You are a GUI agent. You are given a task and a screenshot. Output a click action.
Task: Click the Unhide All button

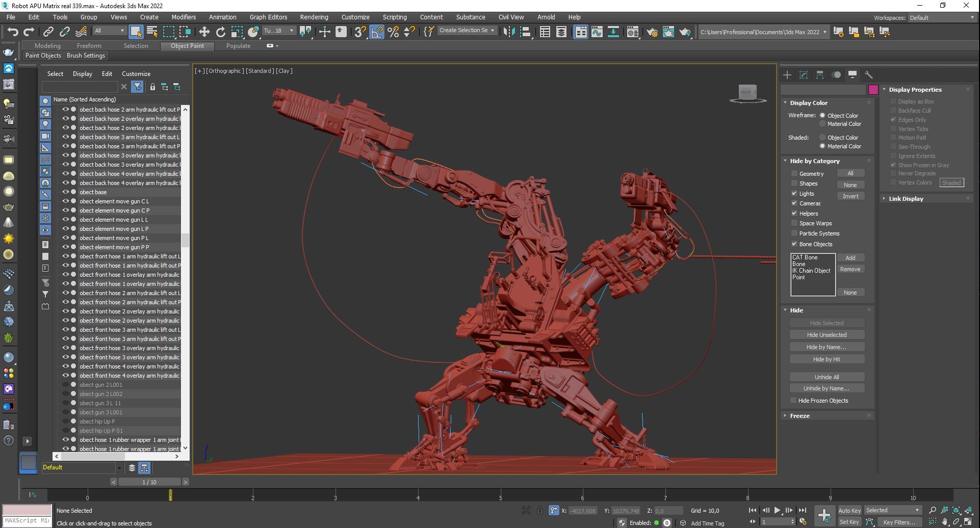pyautogui.click(x=826, y=377)
